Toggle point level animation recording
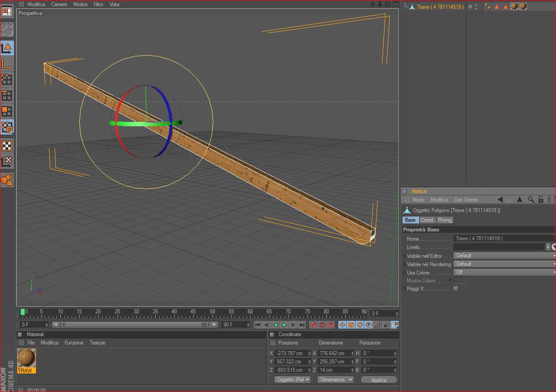The width and height of the screenshot is (556, 392). click(x=377, y=325)
